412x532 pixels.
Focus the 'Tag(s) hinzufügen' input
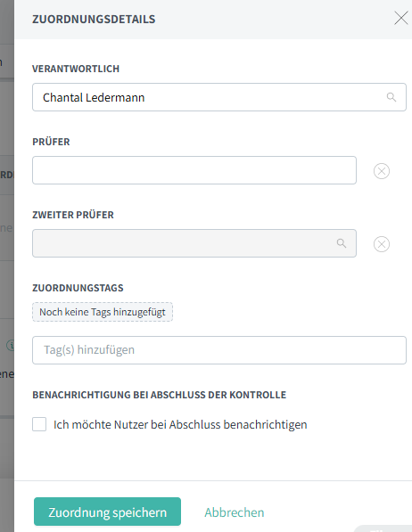pyautogui.click(x=219, y=350)
